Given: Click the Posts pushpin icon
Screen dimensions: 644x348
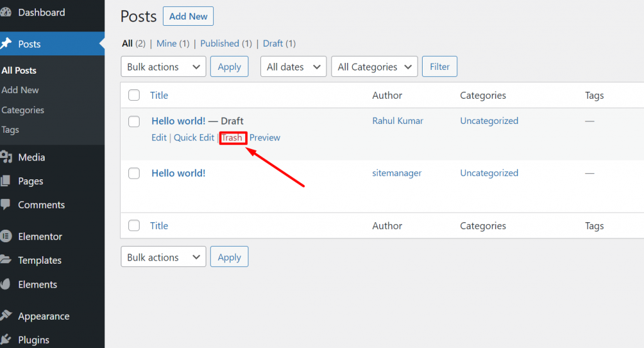Looking at the screenshot, I should click(5, 43).
